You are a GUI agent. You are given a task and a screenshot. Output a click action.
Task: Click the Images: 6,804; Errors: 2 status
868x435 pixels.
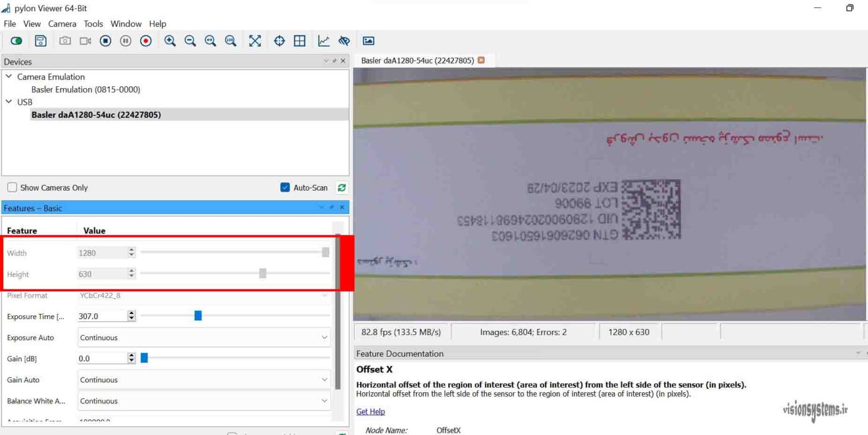point(523,332)
